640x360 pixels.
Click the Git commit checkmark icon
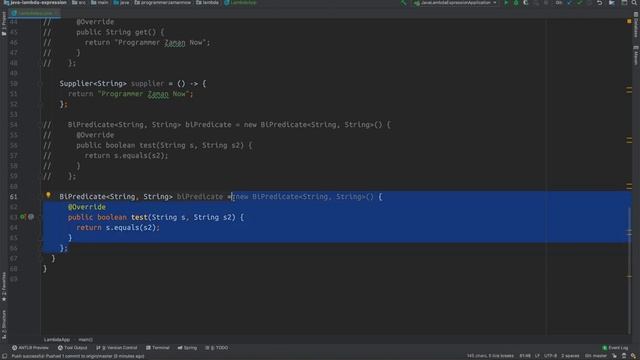coord(580,3)
